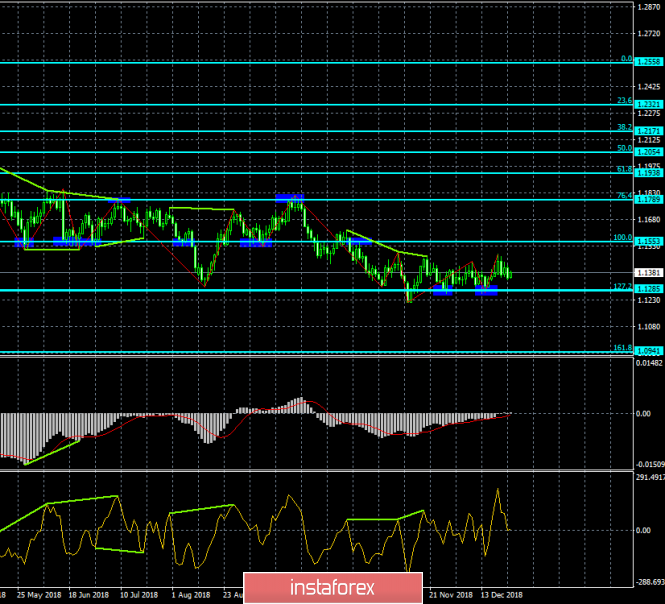
Task: Select the highlighted 1.2054 price tag
Action: click(x=649, y=152)
